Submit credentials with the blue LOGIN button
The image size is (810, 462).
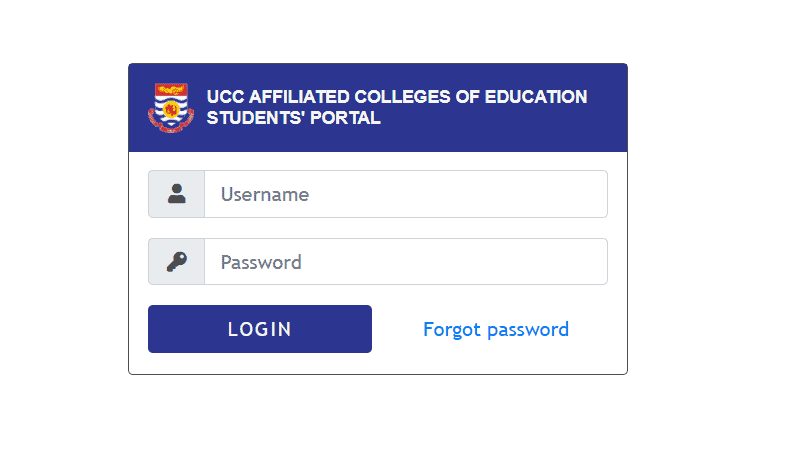pyautogui.click(x=260, y=329)
